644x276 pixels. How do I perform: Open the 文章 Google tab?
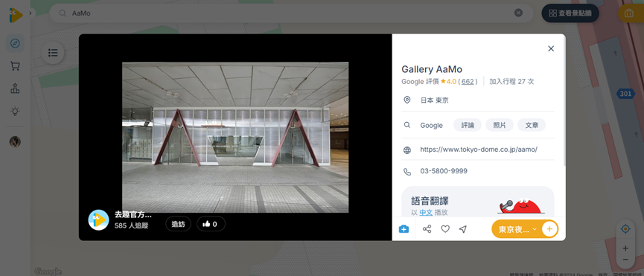click(x=532, y=125)
